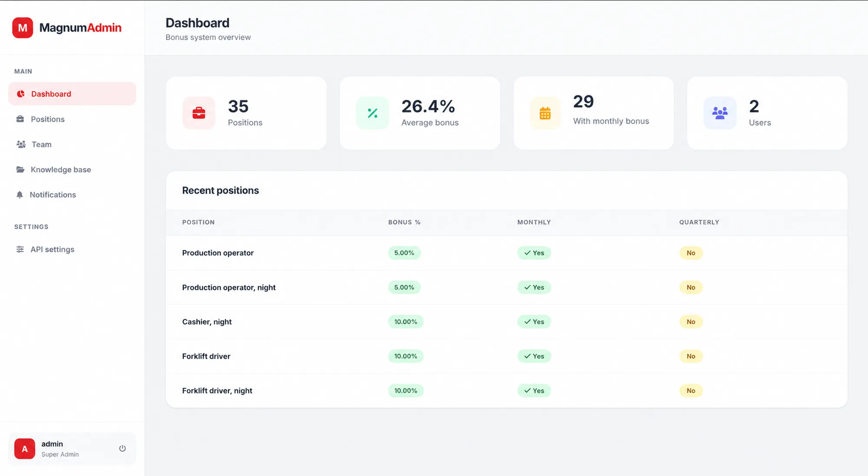
Task: Click the yellow calendar card icon
Action: coord(545,113)
